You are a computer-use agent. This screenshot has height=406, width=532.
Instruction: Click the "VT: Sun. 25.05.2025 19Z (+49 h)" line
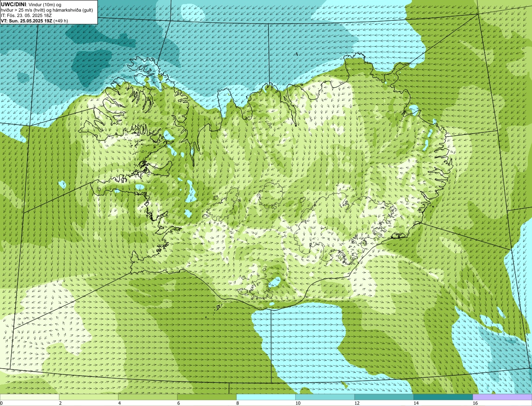click(34, 20)
